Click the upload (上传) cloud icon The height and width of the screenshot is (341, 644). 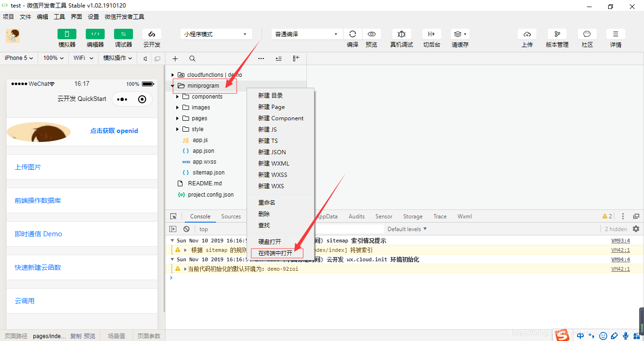pos(527,34)
